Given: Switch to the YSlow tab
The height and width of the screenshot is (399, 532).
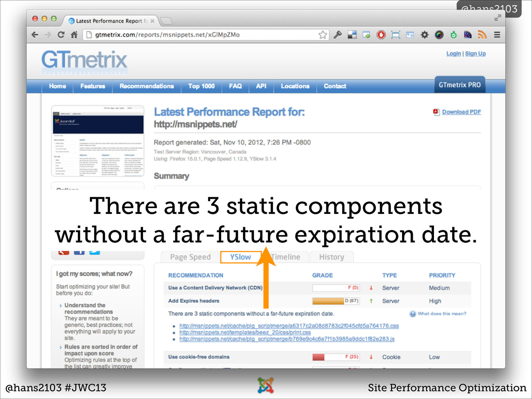Looking at the screenshot, I should [241, 257].
